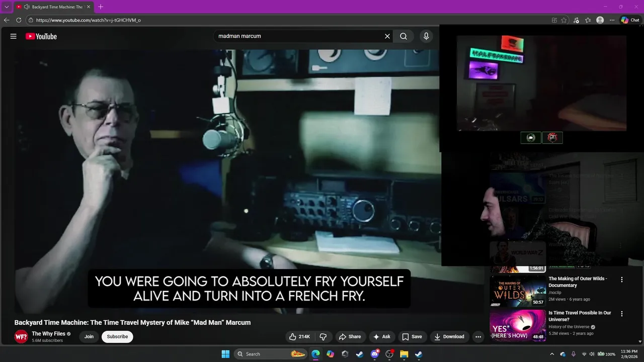Open File Explorer from the taskbar
The height and width of the screenshot is (362, 644).
pos(404,354)
